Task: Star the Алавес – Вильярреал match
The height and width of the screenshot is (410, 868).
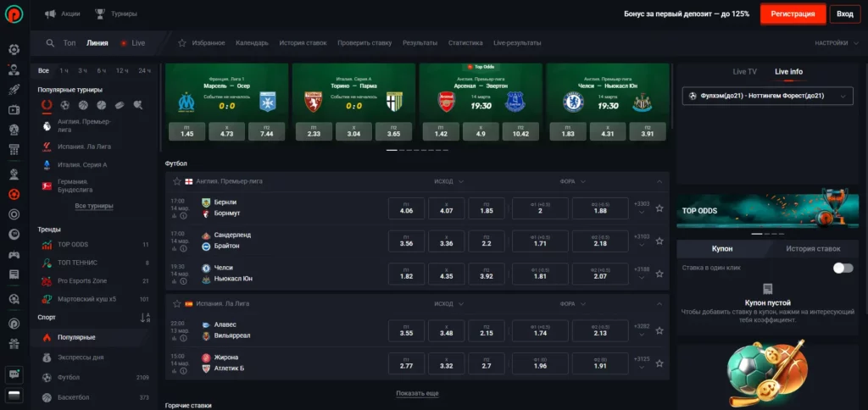Action: [x=659, y=330]
